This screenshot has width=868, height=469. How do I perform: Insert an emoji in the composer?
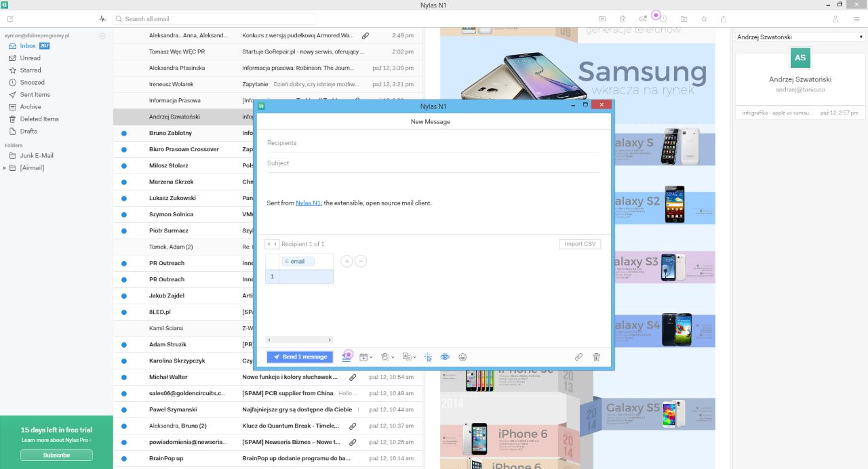(462, 357)
